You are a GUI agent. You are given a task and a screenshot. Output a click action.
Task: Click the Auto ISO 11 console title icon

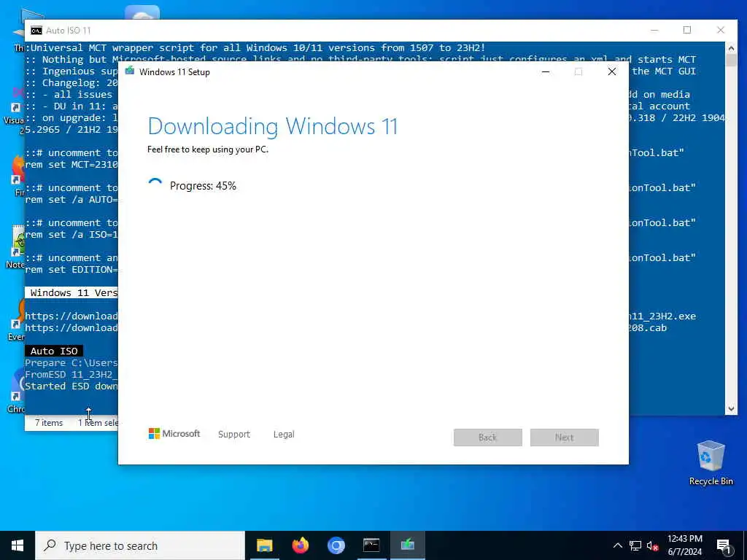point(36,31)
